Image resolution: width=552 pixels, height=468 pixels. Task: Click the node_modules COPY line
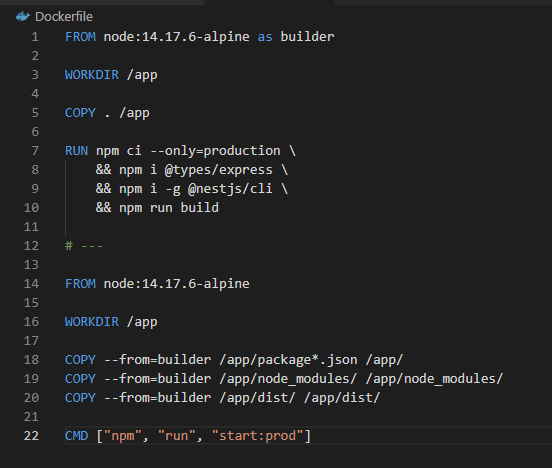(x=284, y=379)
